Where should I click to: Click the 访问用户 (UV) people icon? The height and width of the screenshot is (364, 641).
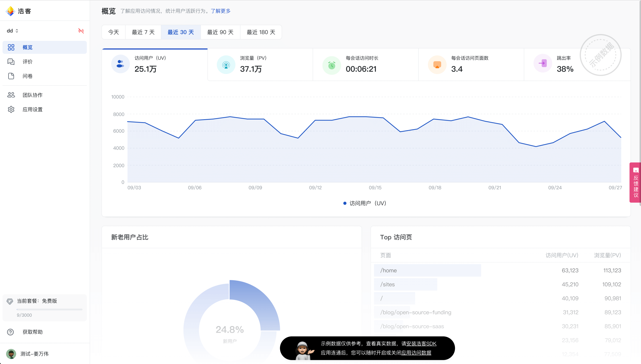121,64
